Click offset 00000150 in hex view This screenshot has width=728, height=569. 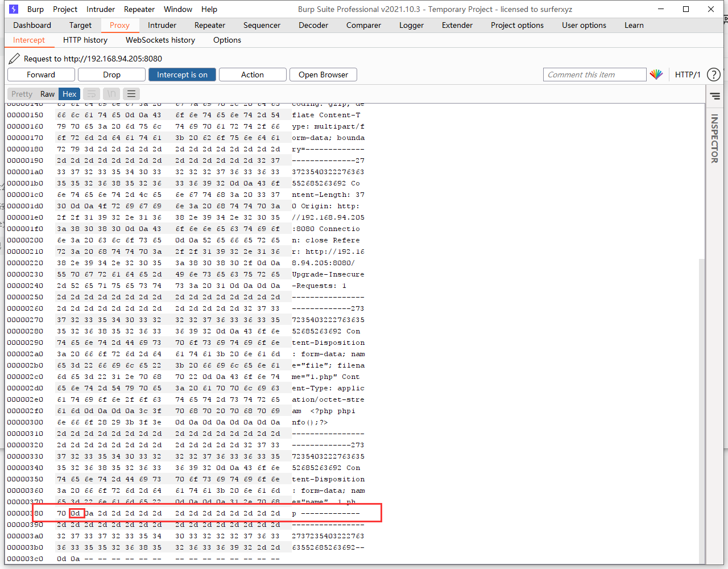25,115
